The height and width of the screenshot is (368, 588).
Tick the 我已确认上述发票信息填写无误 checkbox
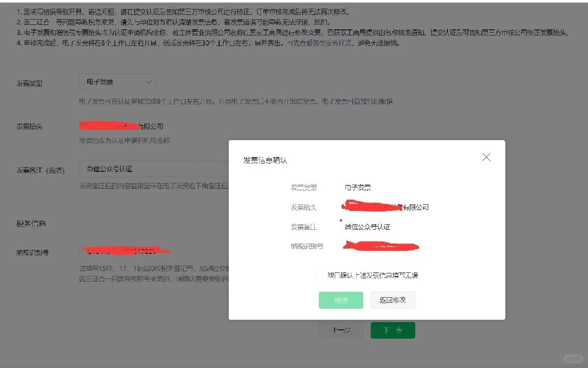point(319,276)
